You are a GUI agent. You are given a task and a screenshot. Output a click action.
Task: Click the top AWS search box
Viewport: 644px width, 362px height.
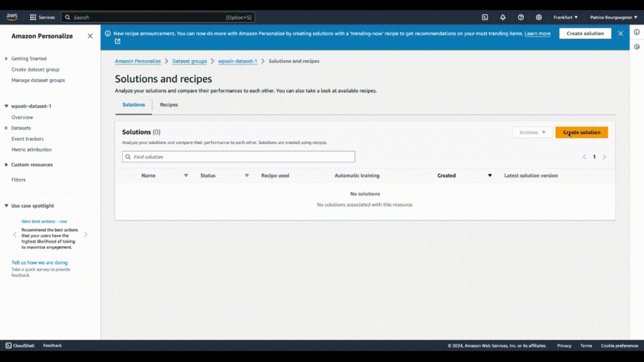158,17
